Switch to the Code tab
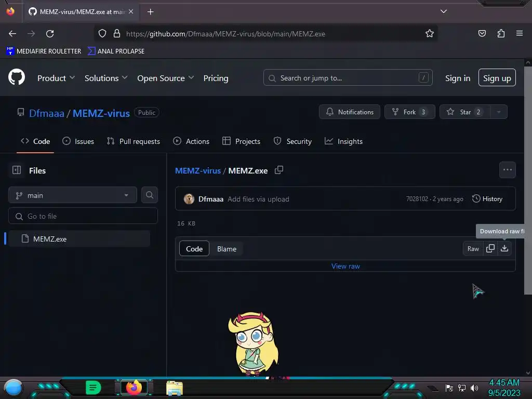Screen dimensions: 532x399 (35, 141)
